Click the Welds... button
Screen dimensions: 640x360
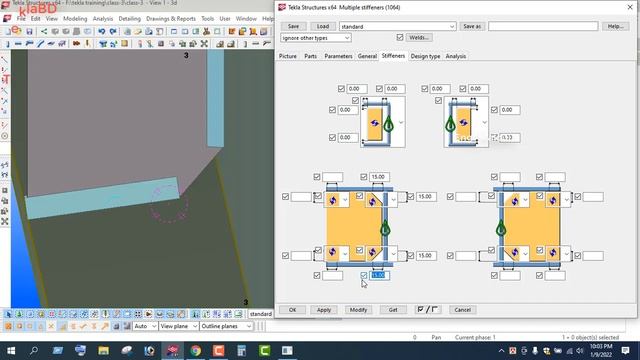tap(419, 38)
